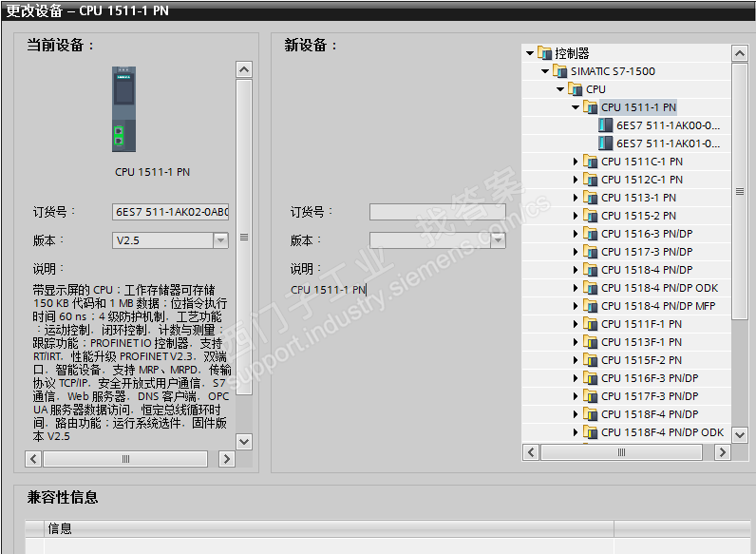
Task: Click the CPU 1512C-1 PN folder icon
Action: tap(591, 180)
